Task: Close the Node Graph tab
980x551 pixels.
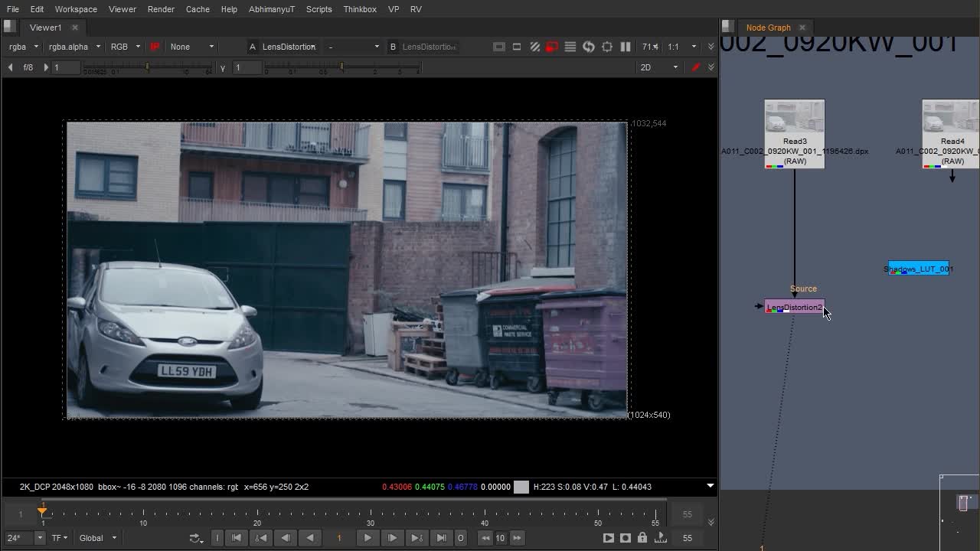Action: [x=802, y=28]
